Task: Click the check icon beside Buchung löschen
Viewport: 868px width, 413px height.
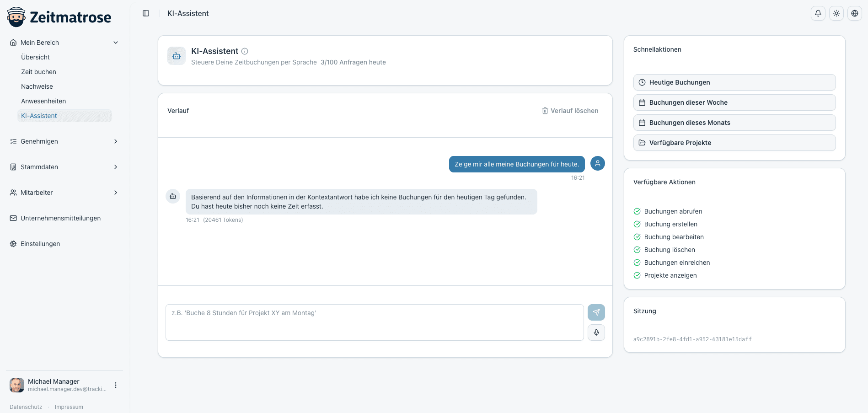Action: (637, 250)
